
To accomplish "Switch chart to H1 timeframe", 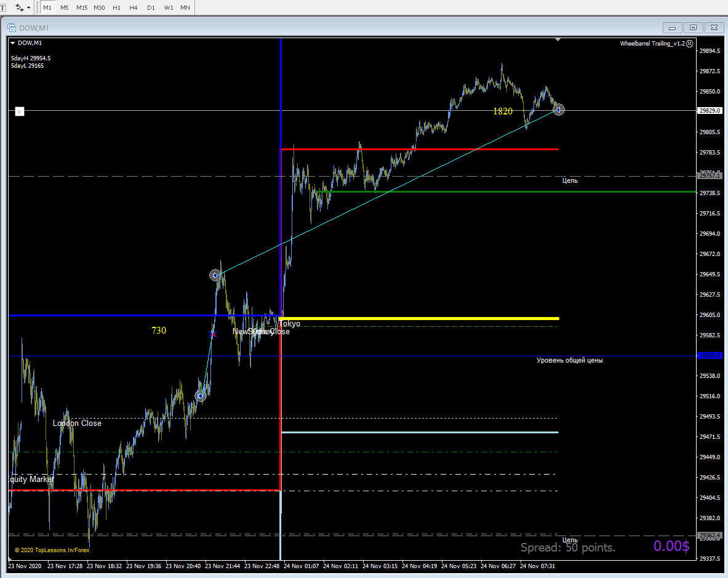I will (116, 7).
